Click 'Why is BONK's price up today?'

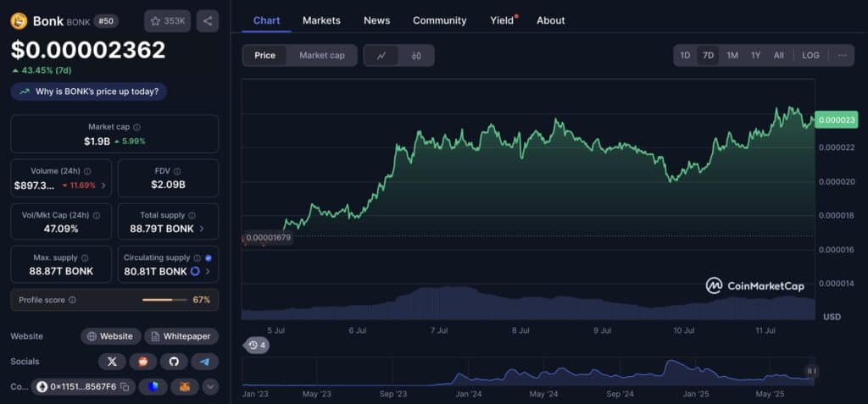(88, 91)
